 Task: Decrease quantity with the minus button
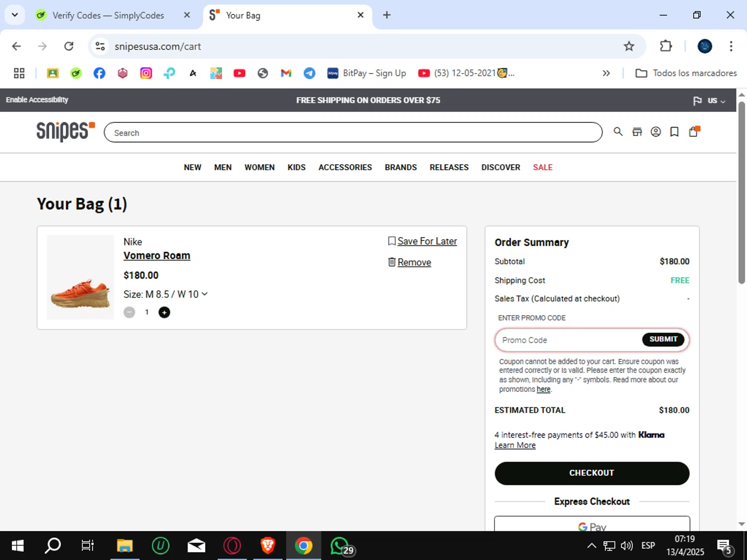pyautogui.click(x=129, y=312)
